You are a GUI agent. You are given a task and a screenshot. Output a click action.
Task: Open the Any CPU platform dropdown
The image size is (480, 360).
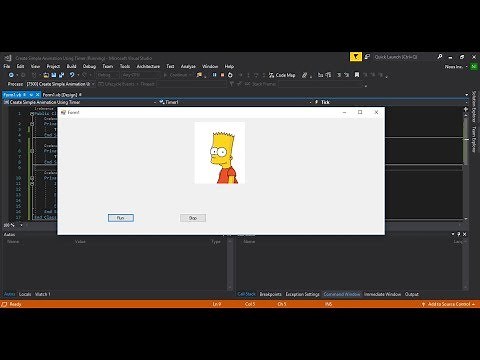[141, 75]
